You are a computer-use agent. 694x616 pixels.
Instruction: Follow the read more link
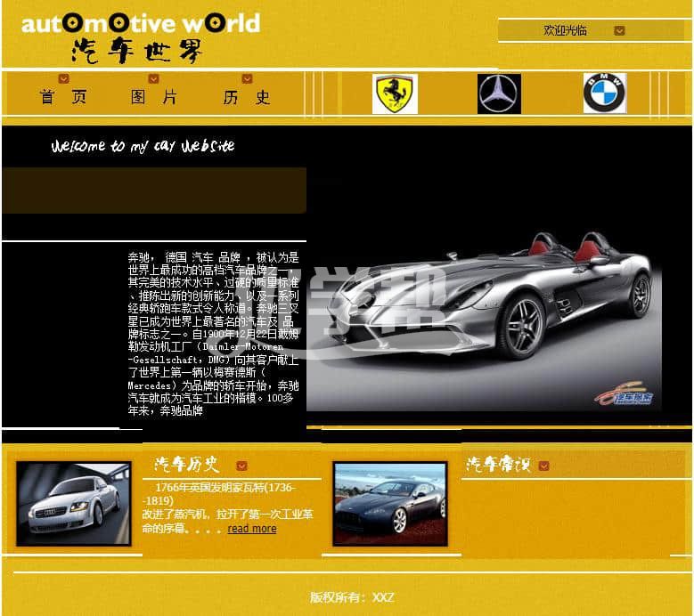pyautogui.click(x=252, y=529)
